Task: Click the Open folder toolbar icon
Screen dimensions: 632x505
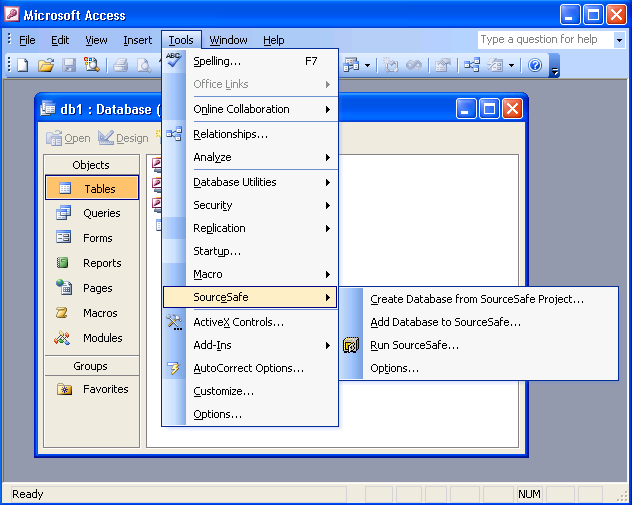Action: (x=46, y=65)
